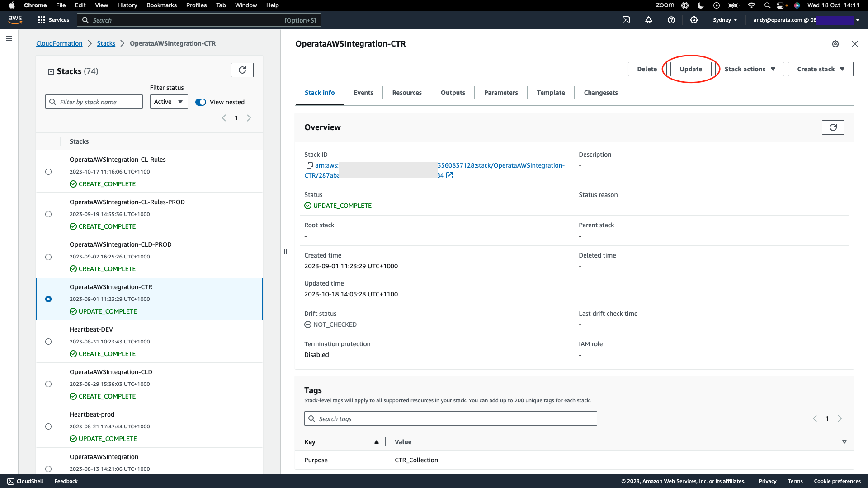The height and width of the screenshot is (488, 868).
Task: Open the CloudFormation breadcrumb link
Action: point(59,43)
